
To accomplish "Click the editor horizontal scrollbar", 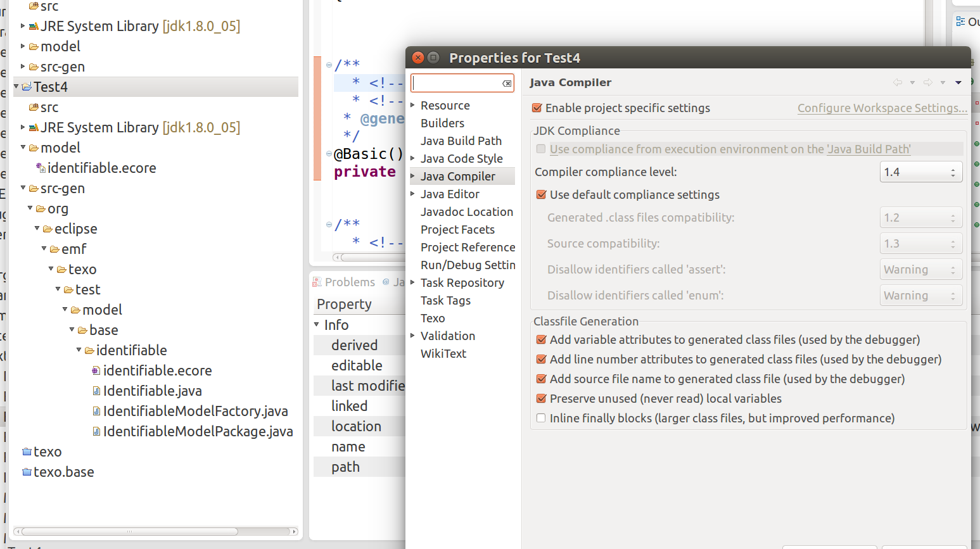I will [374, 257].
